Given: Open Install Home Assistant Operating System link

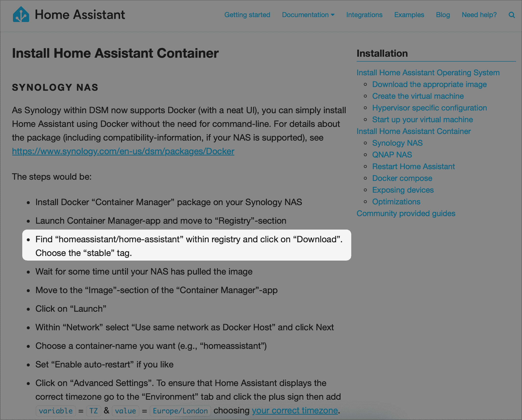Looking at the screenshot, I should [428, 73].
